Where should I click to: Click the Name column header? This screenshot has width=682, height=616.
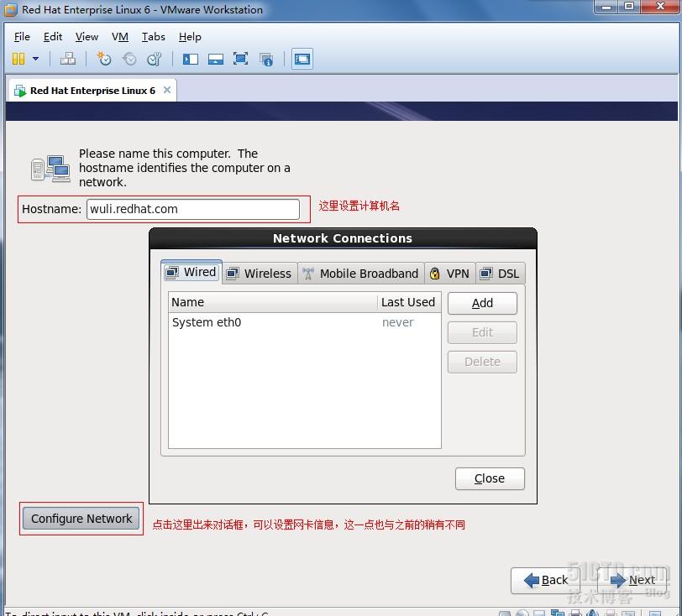pyautogui.click(x=273, y=302)
